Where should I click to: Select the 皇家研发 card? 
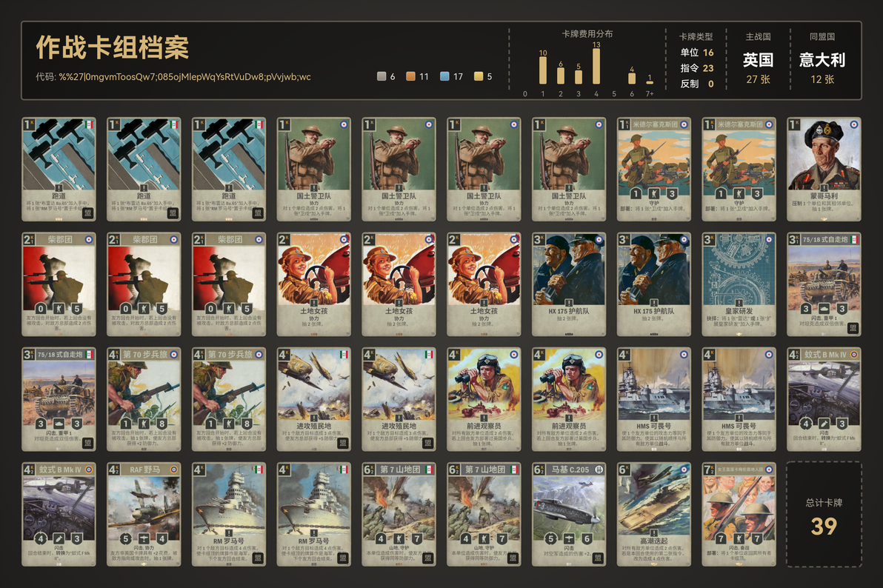pos(739,284)
